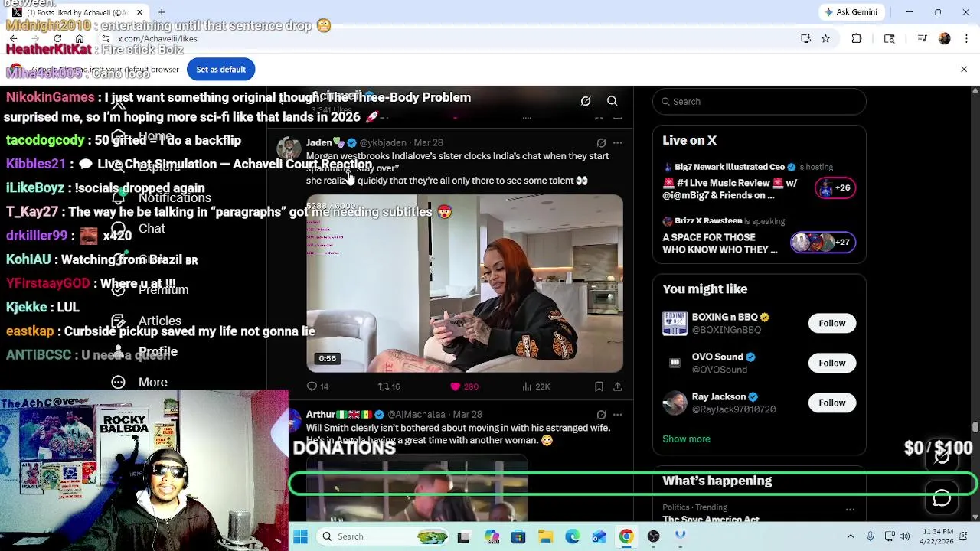
Task: Open a new browser tab
Action: pos(162,12)
